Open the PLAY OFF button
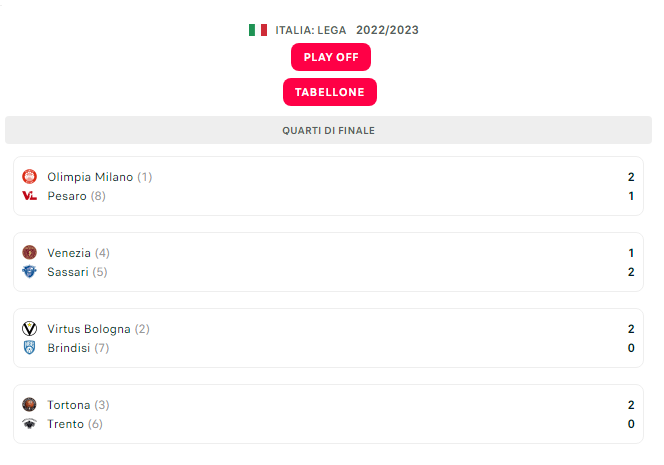The width and height of the screenshot is (664, 465). click(x=331, y=57)
